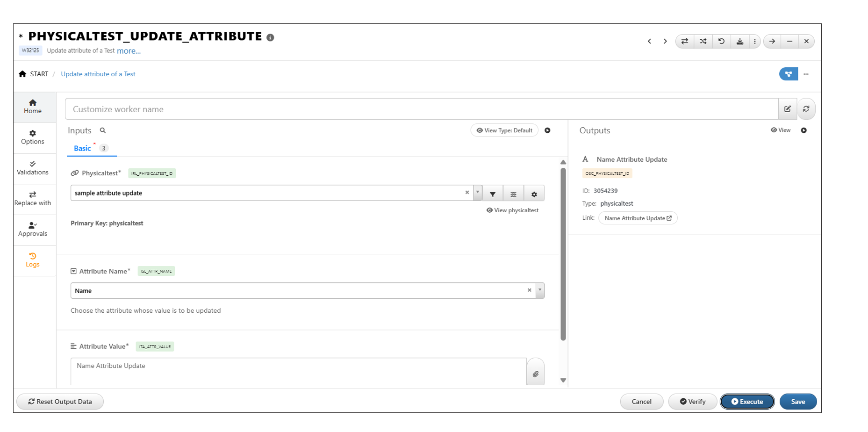
Task: Click the attachment paperclip for Attribute Value
Action: click(535, 373)
